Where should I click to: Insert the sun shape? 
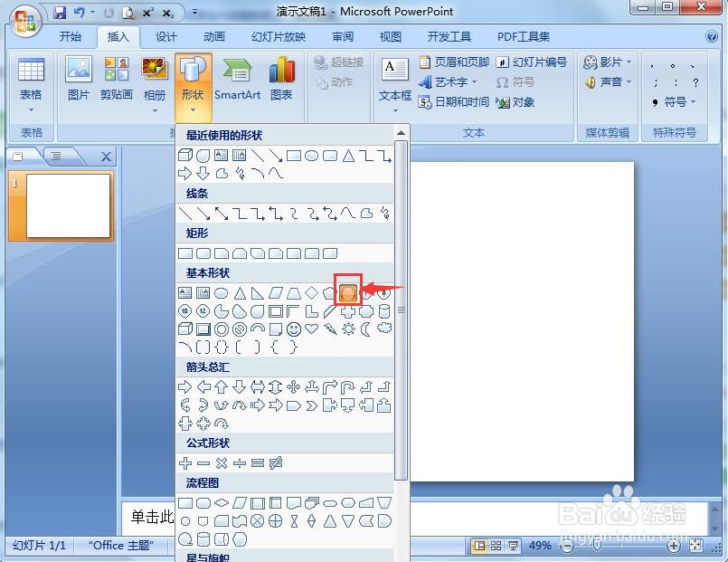pos(348,329)
